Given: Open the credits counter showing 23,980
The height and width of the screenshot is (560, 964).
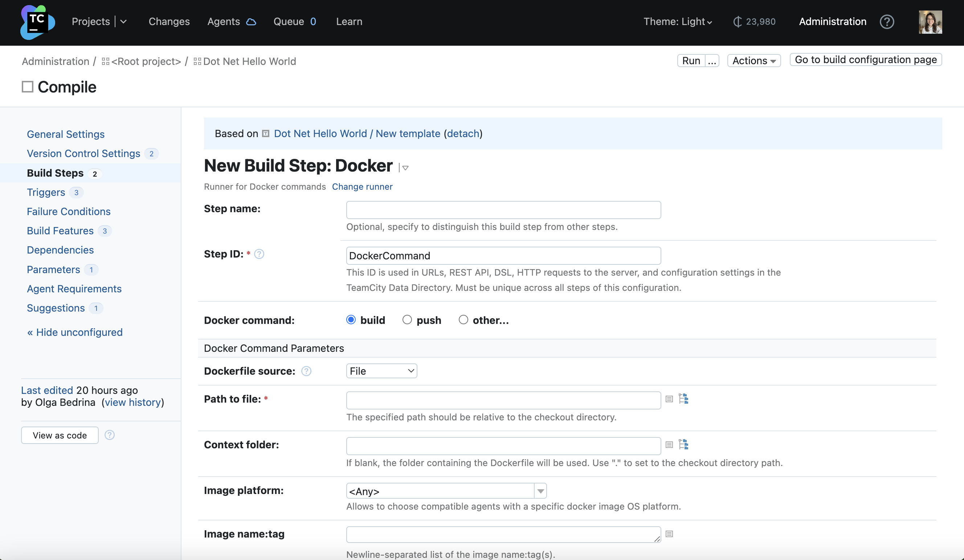Looking at the screenshot, I should 753,21.
